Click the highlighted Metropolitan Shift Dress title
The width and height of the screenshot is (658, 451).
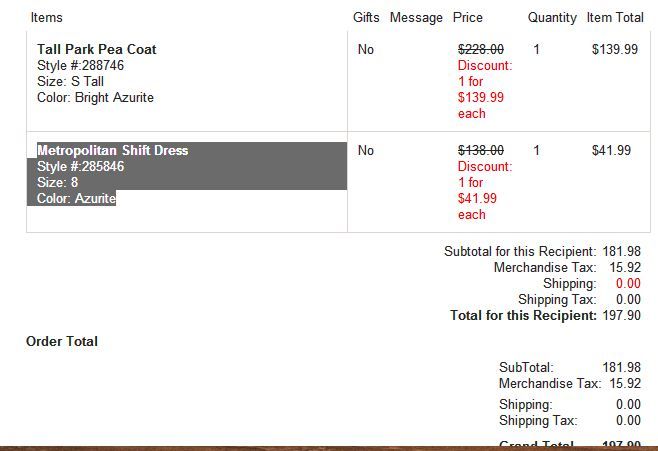coord(112,150)
